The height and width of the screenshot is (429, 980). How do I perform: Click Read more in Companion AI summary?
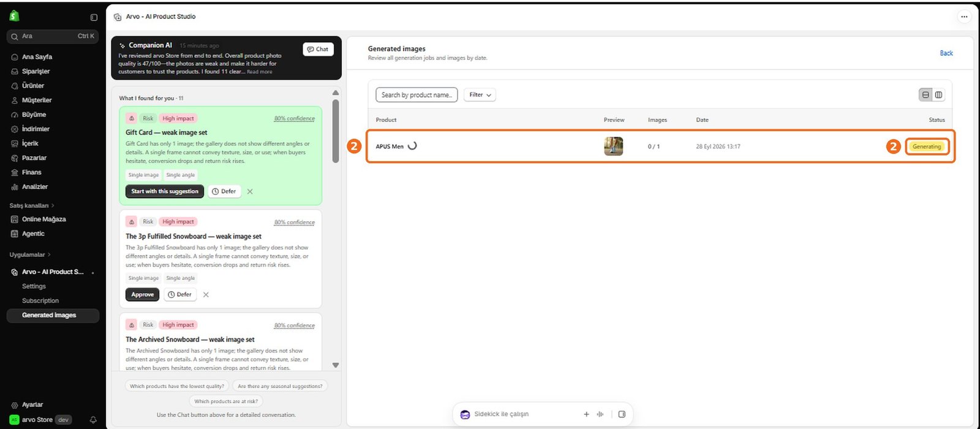pyautogui.click(x=260, y=72)
